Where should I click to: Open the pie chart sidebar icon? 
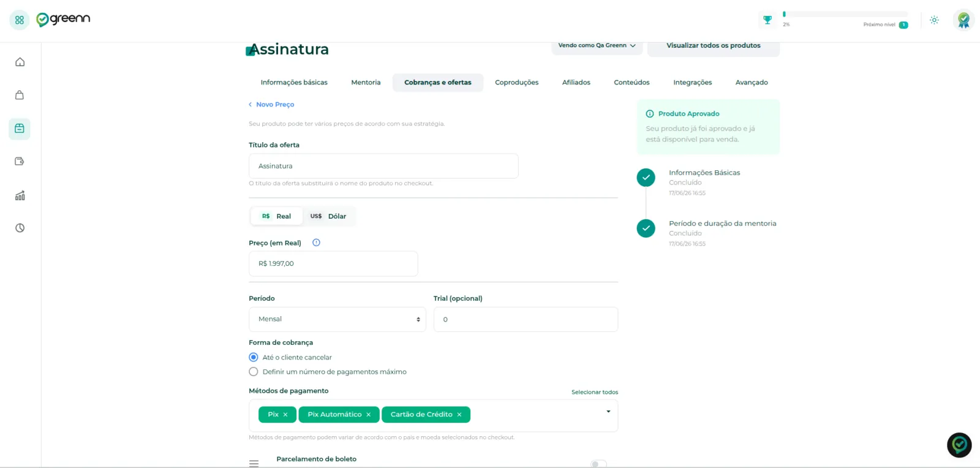coord(20,228)
